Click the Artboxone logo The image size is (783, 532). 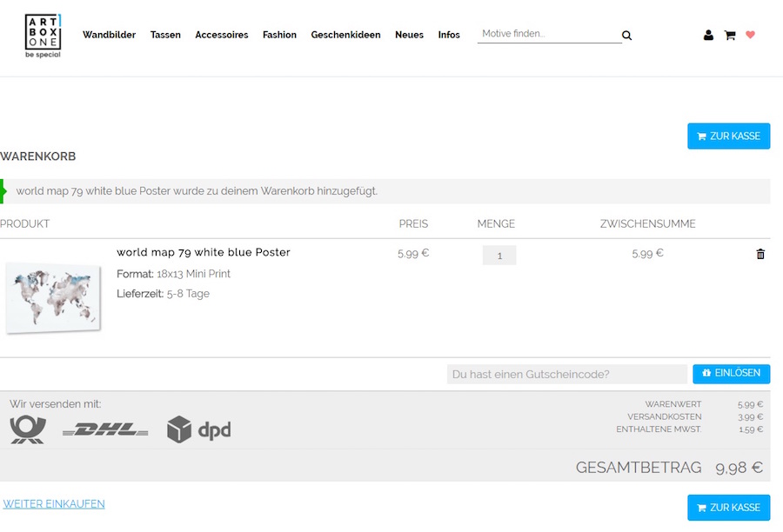43,36
